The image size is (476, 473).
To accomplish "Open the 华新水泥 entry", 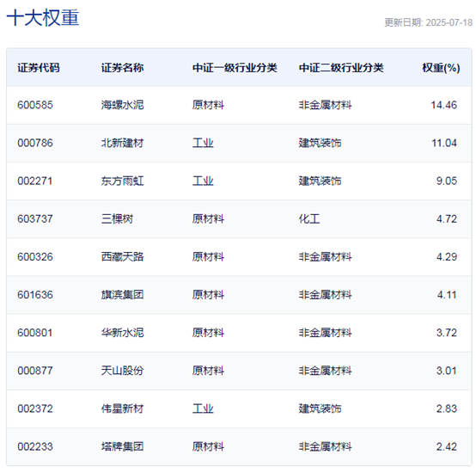I will (x=122, y=333).
